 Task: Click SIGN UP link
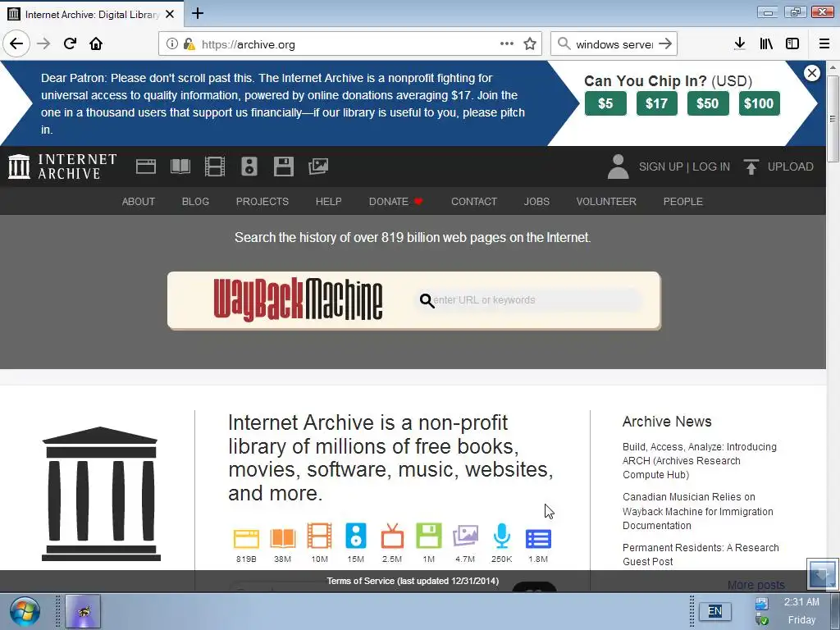click(x=660, y=167)
